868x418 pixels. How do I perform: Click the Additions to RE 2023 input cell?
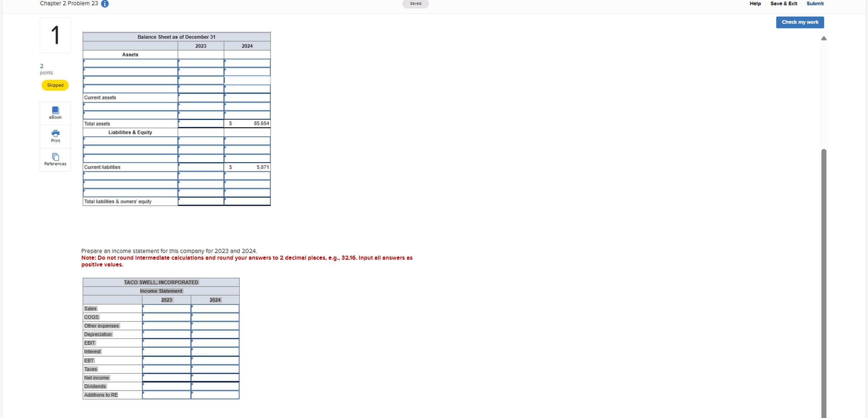(x=166, y=394)
